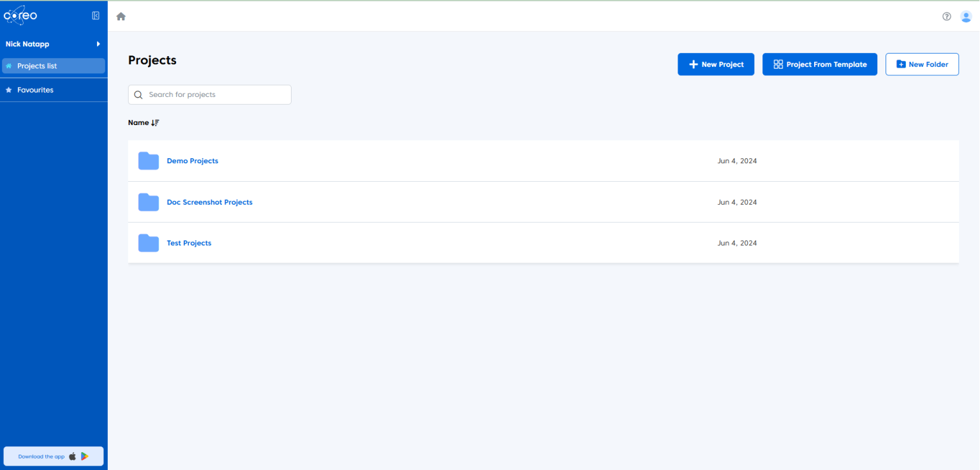
Task: Open Favourites in sidebar
Action: coord(54,90)
